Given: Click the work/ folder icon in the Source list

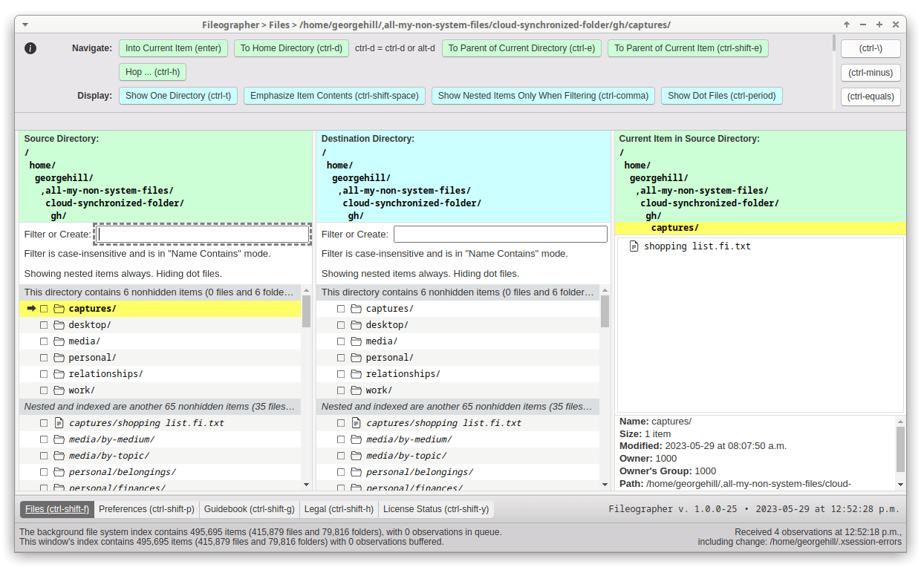Looking at the screenshot, I should click(59, 390).
